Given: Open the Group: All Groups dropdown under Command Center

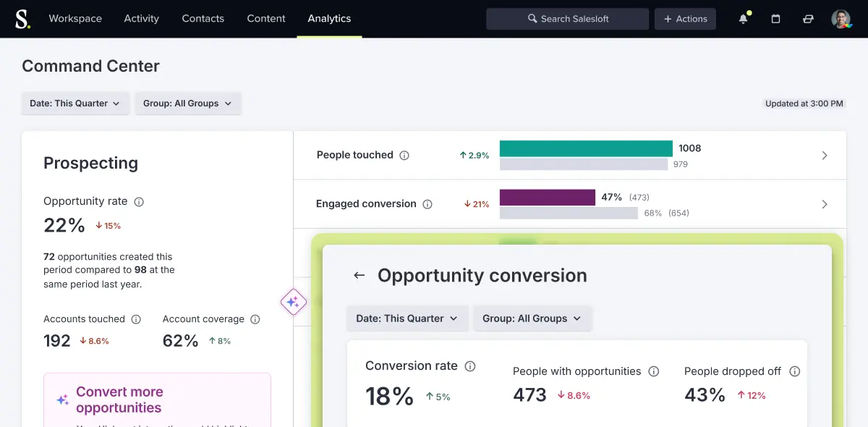Looking at the screenshot, I should 188,103.
